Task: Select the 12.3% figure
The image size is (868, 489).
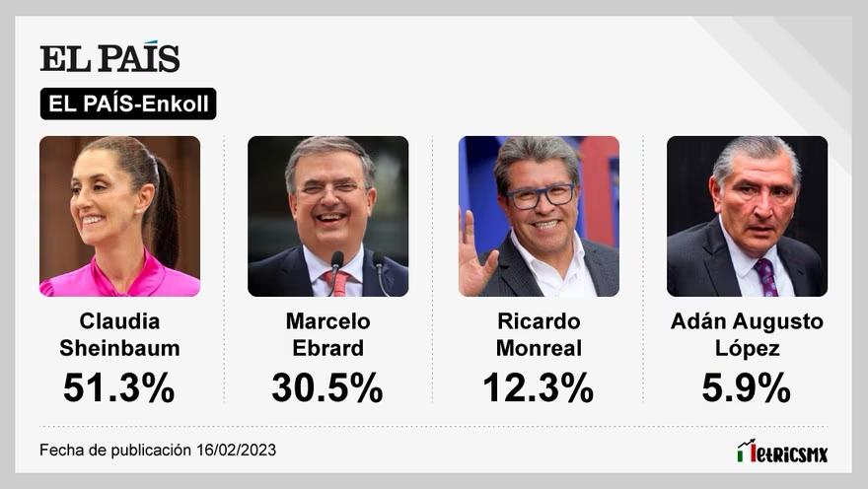Action: pos(539,387)
